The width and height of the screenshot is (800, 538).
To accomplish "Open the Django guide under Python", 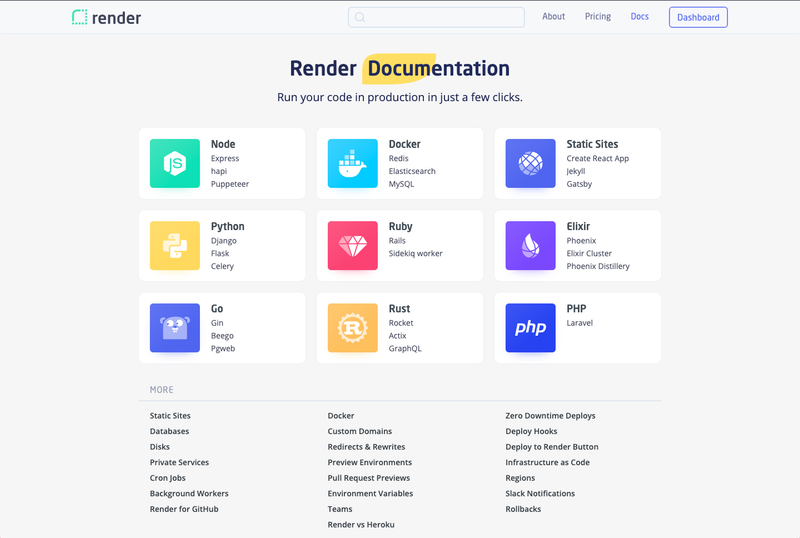I will (x=224, y=241).
